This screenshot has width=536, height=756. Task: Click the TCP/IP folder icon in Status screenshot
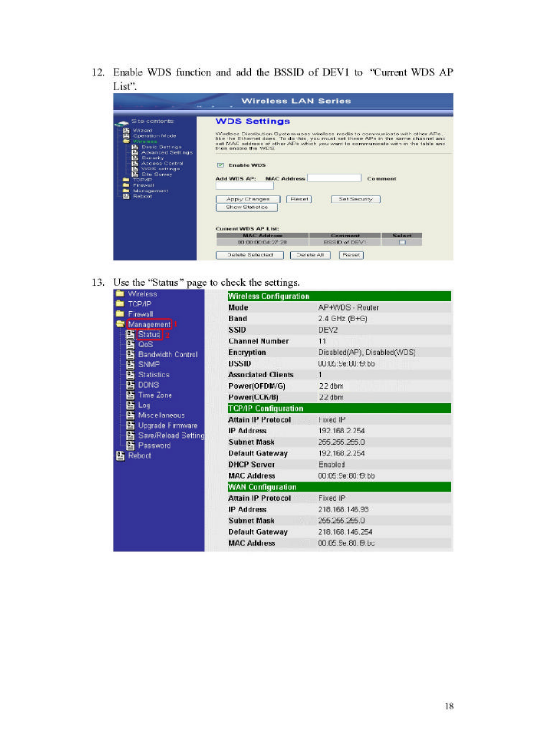[x=120, y=304]
